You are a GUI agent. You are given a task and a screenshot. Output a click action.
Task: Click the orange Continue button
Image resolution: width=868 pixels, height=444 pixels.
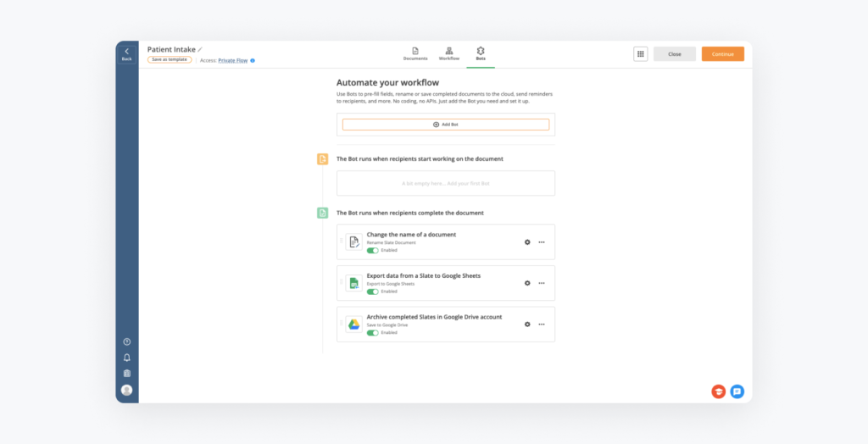[722, 53]
